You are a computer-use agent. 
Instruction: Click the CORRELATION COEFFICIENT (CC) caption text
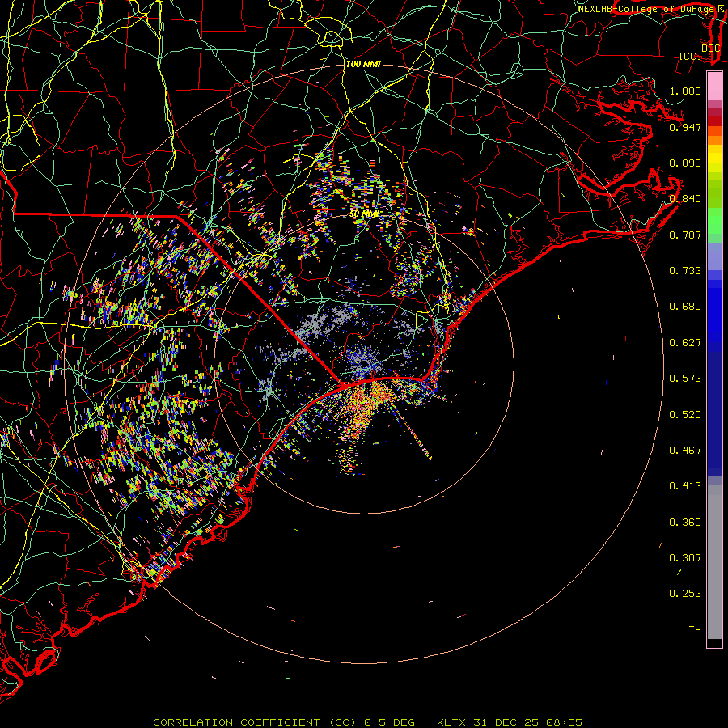tap(256, 722)
